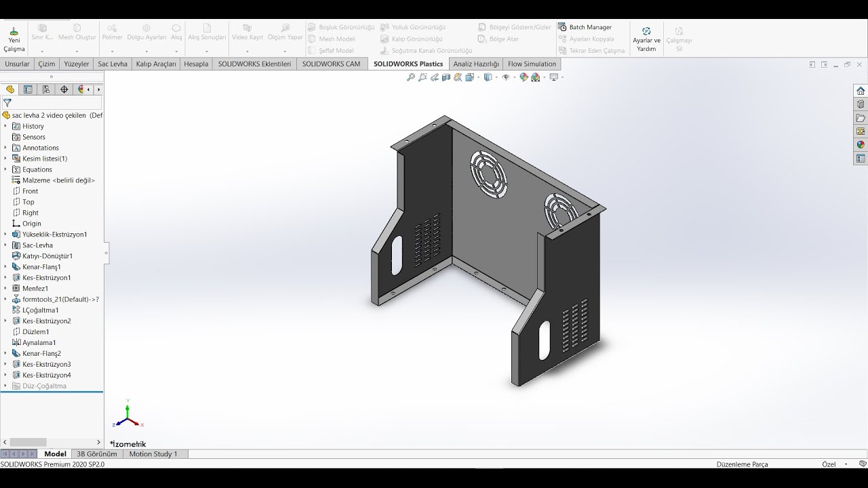Expand the Sac-Levha feature

click(5, 245)
